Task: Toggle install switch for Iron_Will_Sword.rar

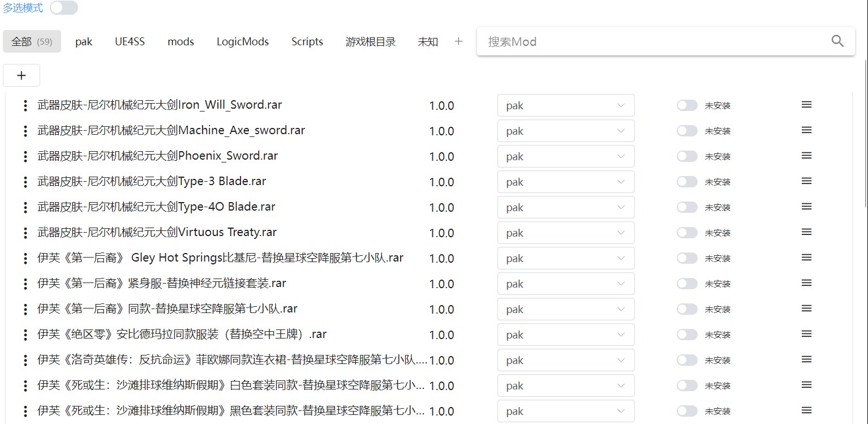Action: click(687, 105)
